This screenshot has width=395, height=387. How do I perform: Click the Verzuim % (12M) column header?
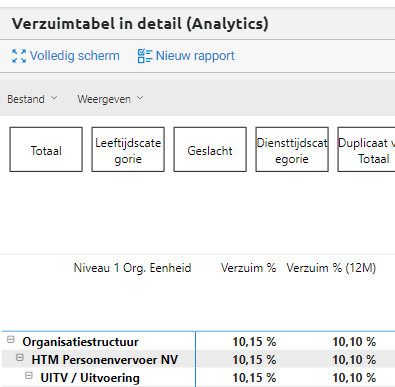(331, 268)
